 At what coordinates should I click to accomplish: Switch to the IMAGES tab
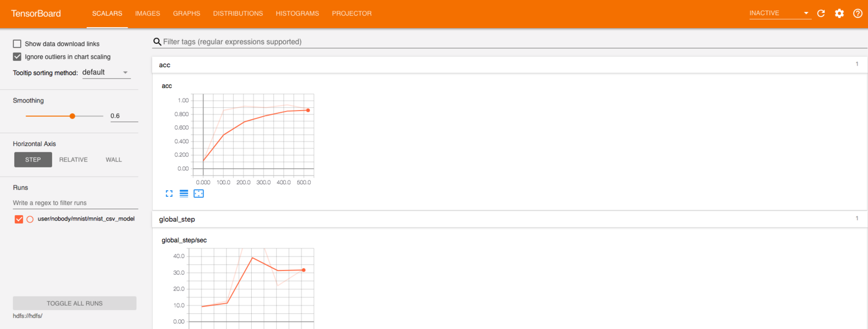[148, 14]
